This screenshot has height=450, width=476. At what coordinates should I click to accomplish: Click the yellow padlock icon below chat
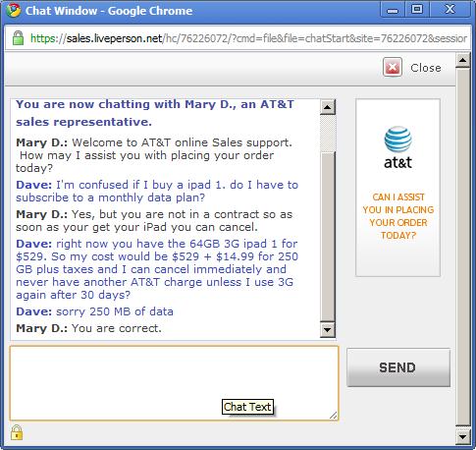tap(17, 432)
